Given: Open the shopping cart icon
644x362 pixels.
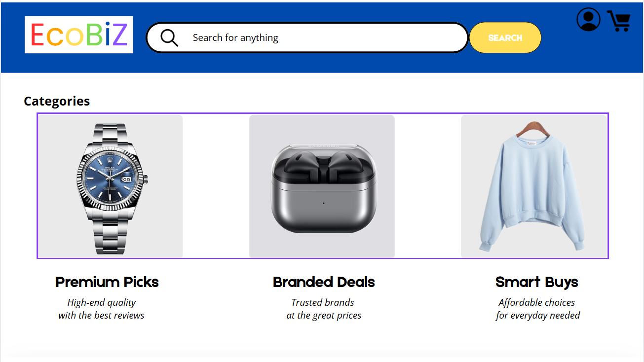Looking at the screenshot, I should (619, 21).
